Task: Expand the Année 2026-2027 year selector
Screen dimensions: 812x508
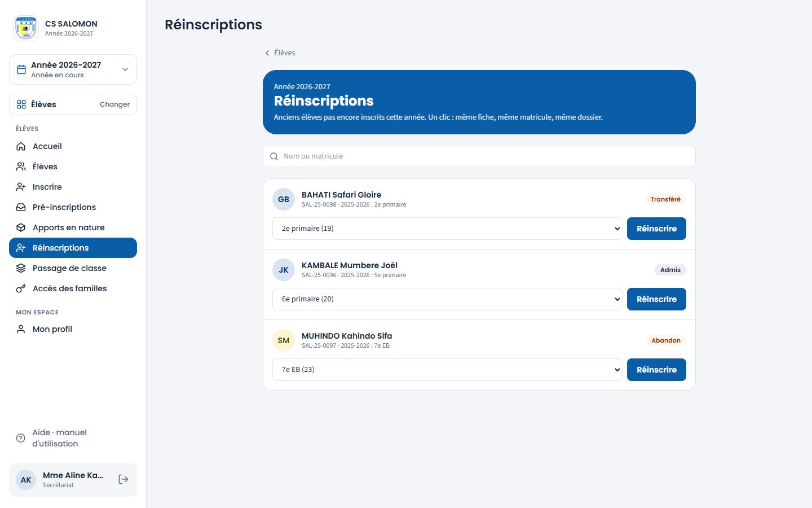Action: [x=73, y=69]
